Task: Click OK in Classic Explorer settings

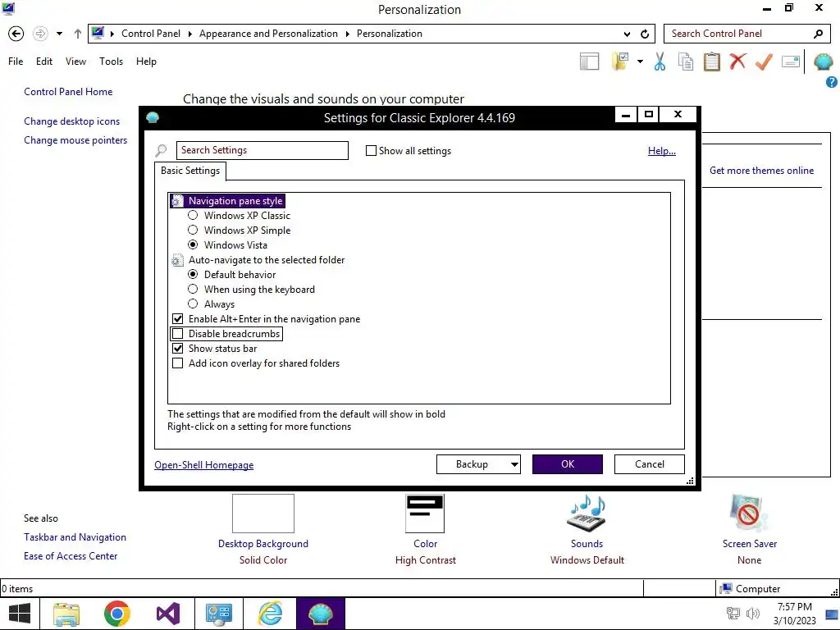Action: [x=568, y=464]
